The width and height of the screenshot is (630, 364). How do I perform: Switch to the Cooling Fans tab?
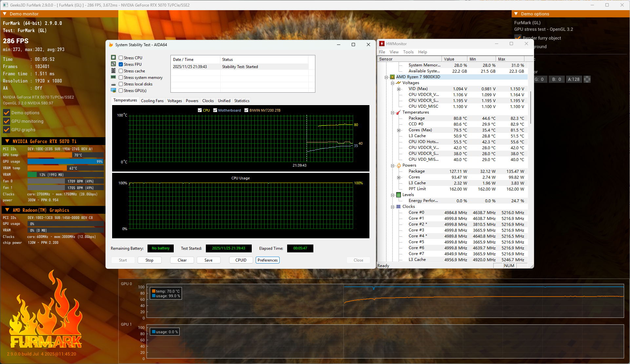(152, 101)
